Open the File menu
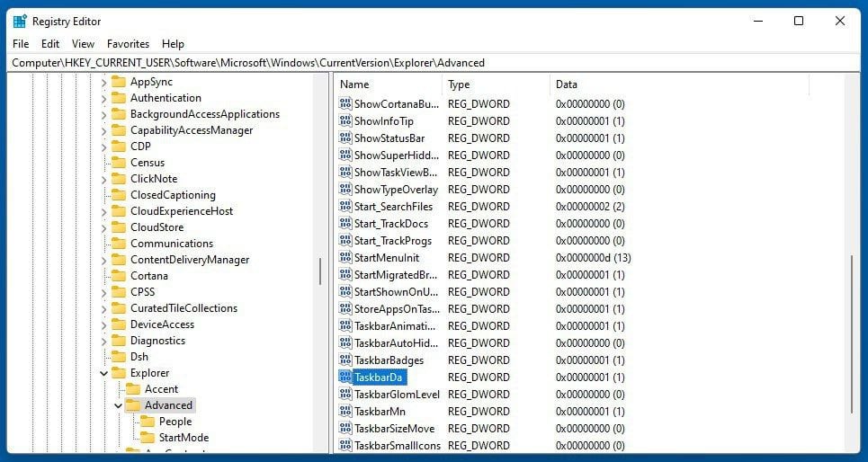Image resolution: width=868 pixels, height=462 pixels. (21, 44)
